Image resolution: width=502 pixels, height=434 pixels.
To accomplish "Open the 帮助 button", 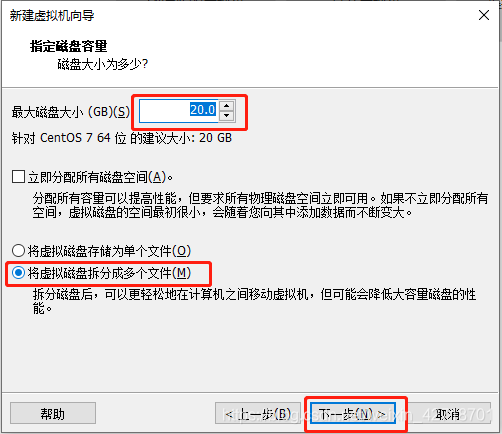I will [53, 414].
